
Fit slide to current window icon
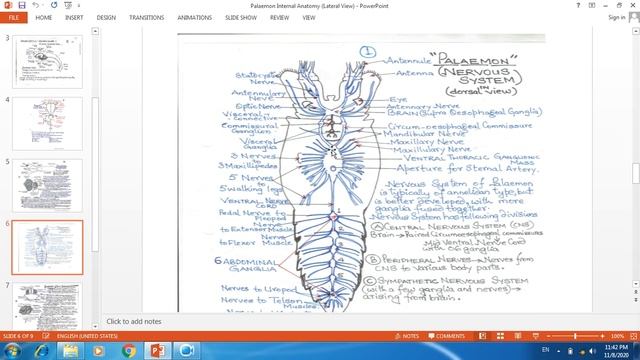click(633, 336)
